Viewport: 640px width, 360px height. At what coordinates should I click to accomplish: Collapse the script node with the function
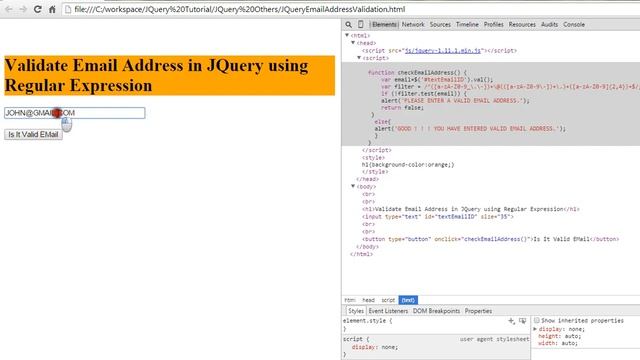[x=359, y=58]
